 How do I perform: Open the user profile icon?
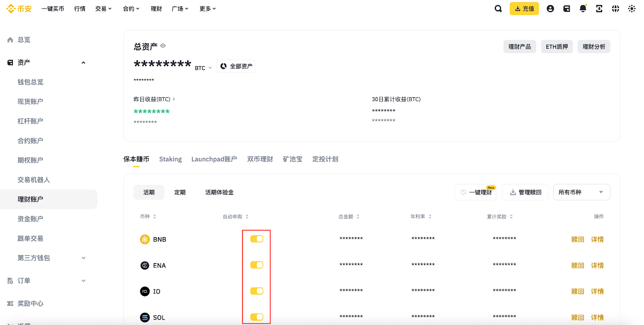pyautogui.click(x=550, y=8)
